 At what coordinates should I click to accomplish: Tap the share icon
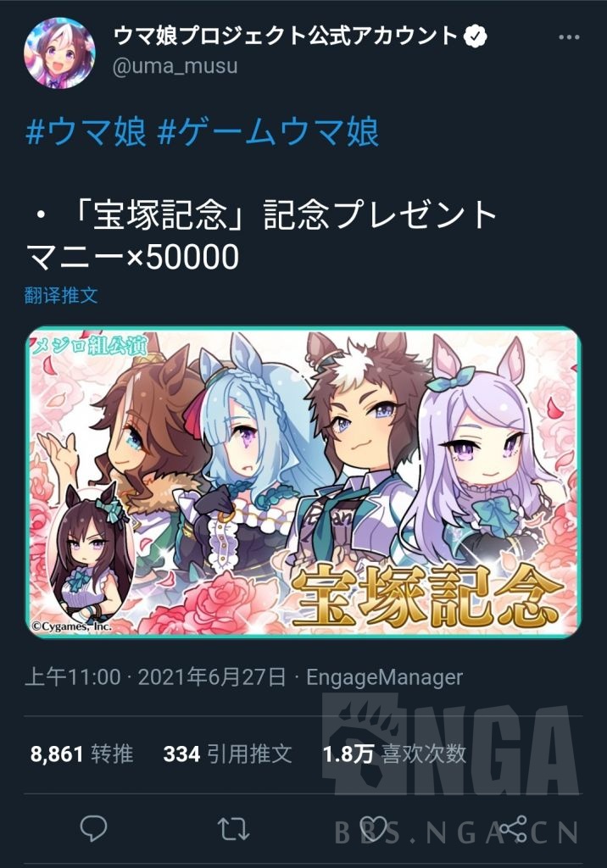coord(514,829)
